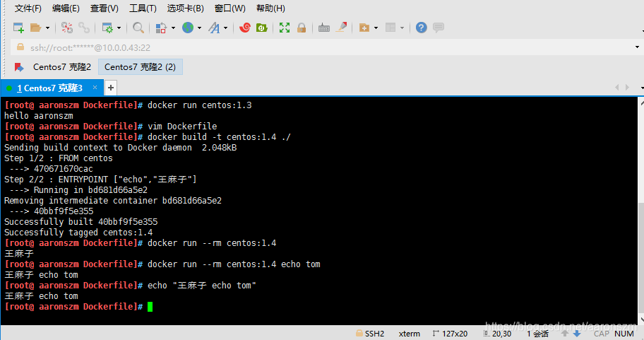Click the tab scroll left arrow
Image resolution: width=644 pixels, height=340 pixels.
pos(616,87)
